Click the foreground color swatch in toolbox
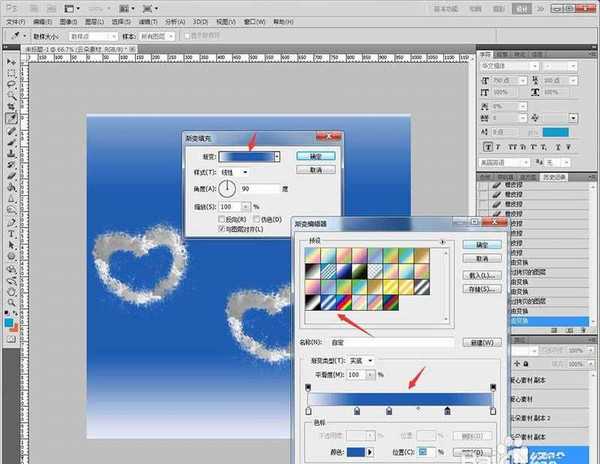 click(8, 322)
